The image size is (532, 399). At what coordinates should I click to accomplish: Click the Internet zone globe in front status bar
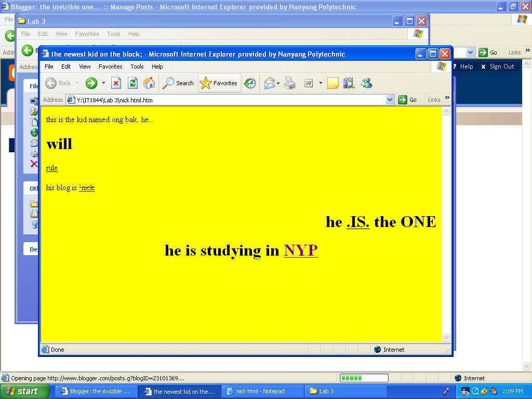(377, 350)
